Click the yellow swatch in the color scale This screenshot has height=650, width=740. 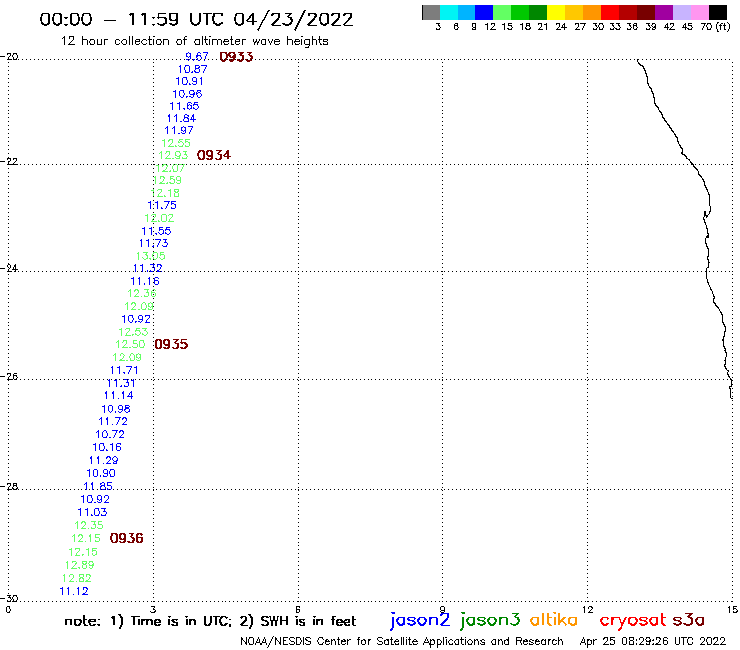[x=556, y=12]
